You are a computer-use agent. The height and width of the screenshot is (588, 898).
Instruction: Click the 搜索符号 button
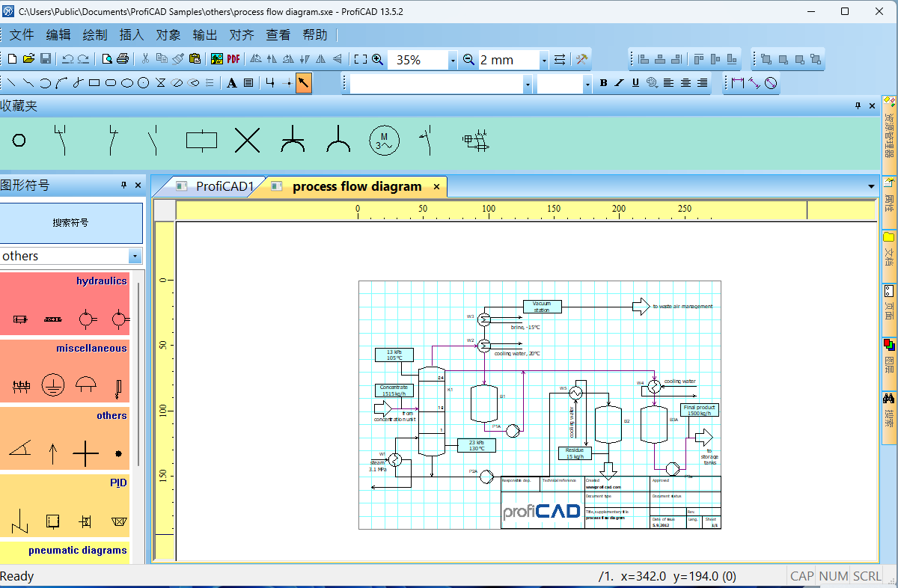pyautogui.click(x=70, y=223)
